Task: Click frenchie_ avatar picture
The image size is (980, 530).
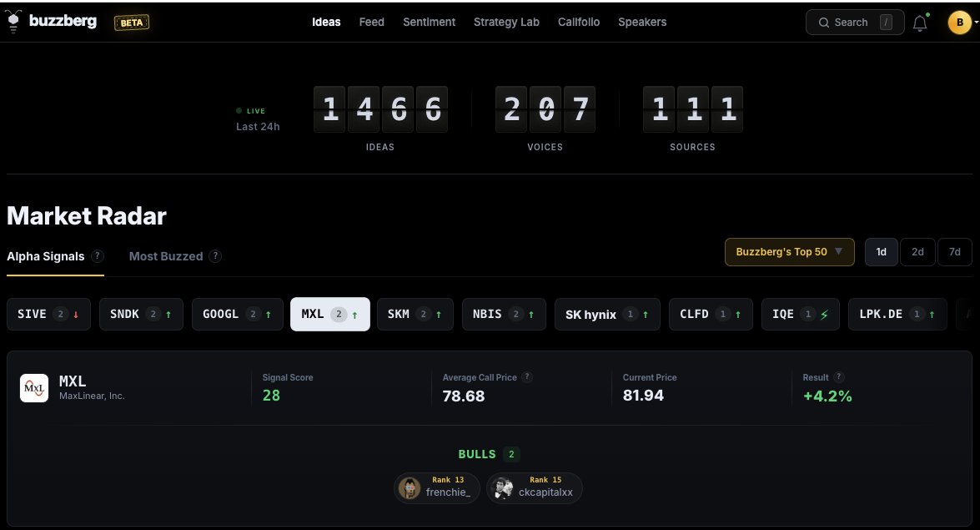Action: coord(410,488)
